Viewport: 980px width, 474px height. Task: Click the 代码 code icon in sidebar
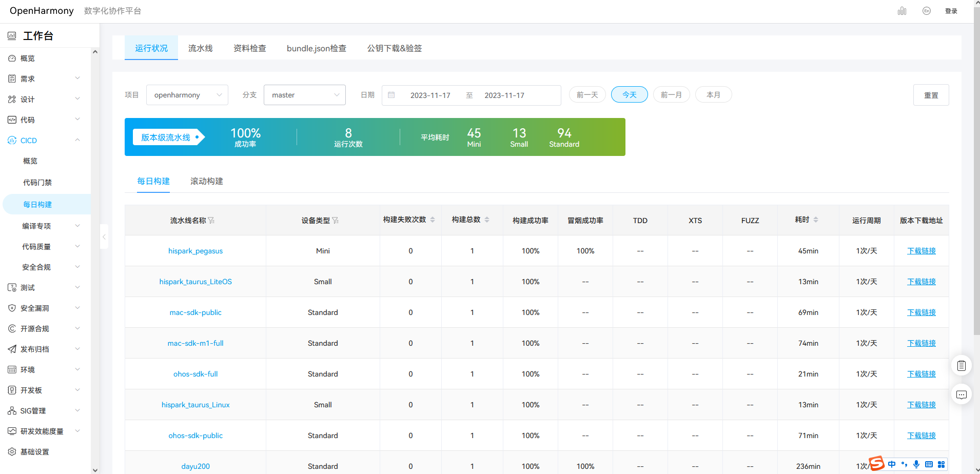[12, 120]
